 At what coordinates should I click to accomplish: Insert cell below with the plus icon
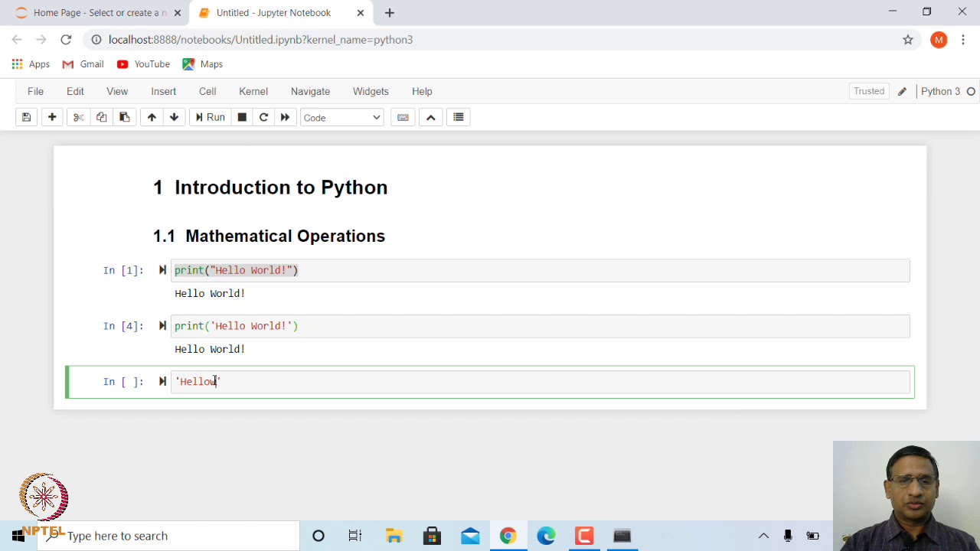pyautogui.click(x=52, y=117)
